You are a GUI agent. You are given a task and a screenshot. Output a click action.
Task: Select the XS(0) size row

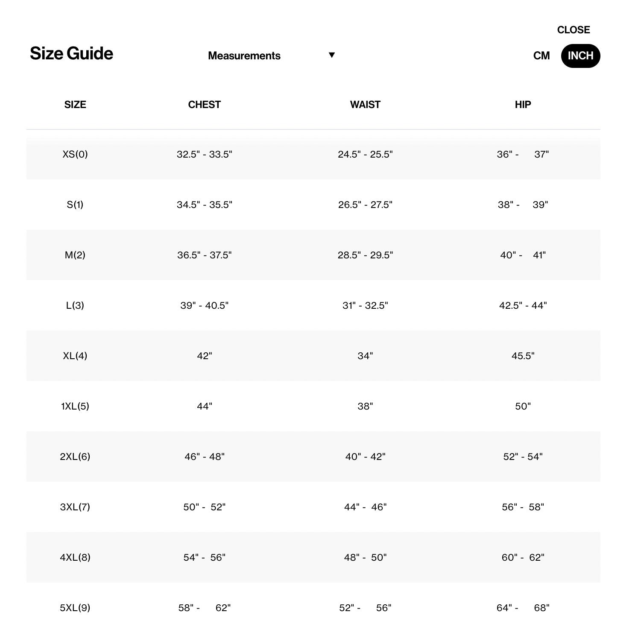click(313, 154)
